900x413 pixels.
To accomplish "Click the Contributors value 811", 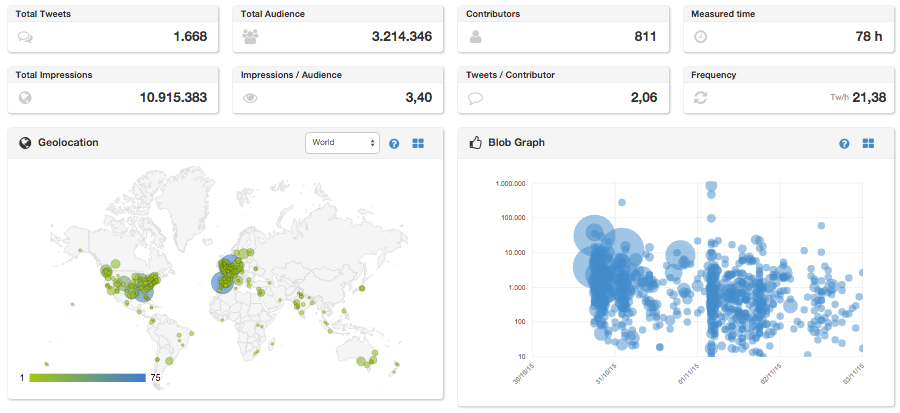I will click(x=645, y=37).
